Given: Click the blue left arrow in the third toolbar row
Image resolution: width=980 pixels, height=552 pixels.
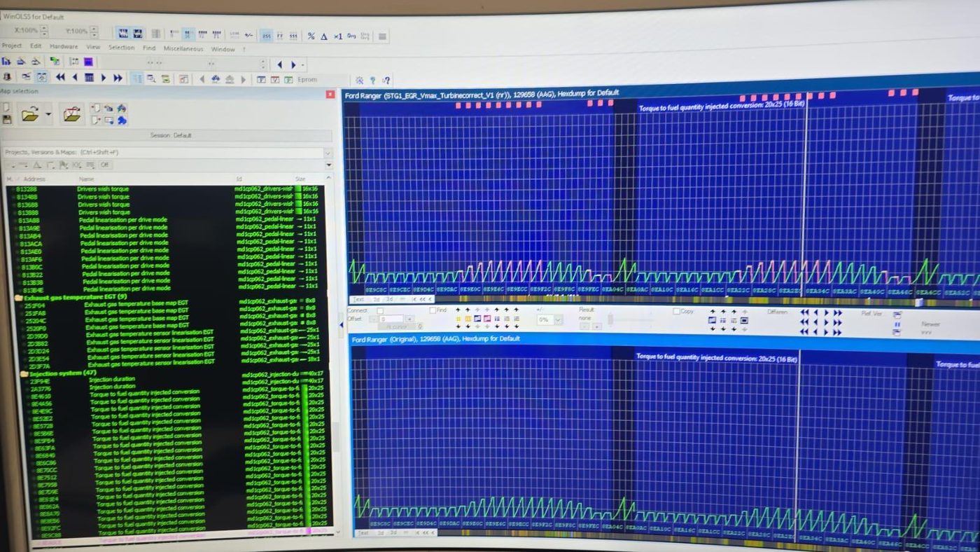Looking at the screenshot, I should tap(279, 64).
